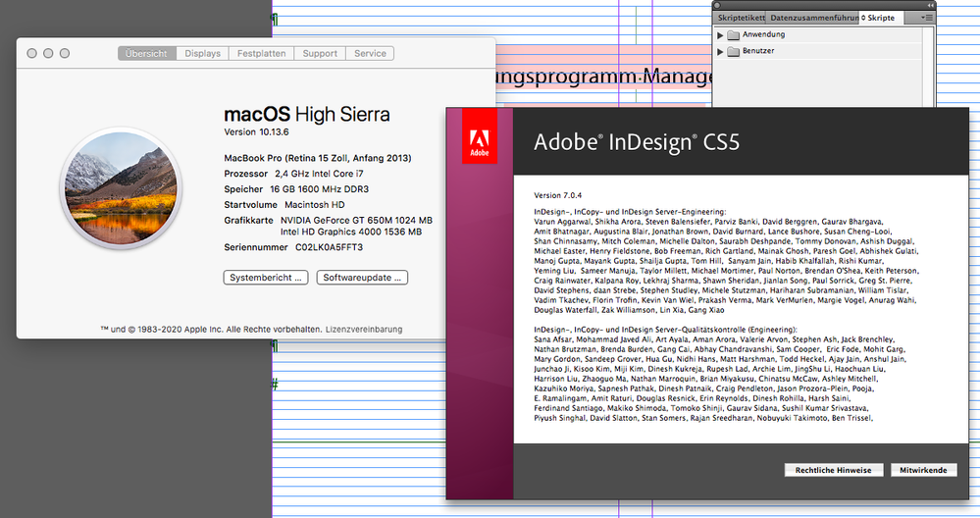Click the '2,4 GHz Intel Core i7' value
Viewport: 980px width, 518px height.
319,174
